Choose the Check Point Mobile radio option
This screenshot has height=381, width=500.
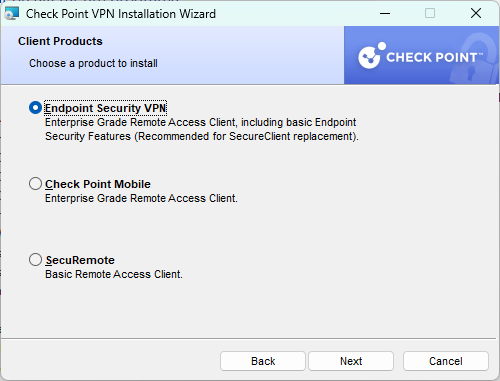point(35,184)
